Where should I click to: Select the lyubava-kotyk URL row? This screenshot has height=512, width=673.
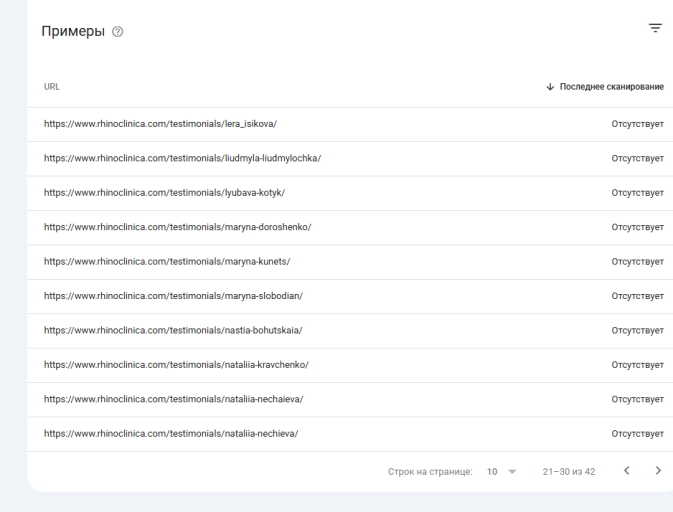[350, 193]
